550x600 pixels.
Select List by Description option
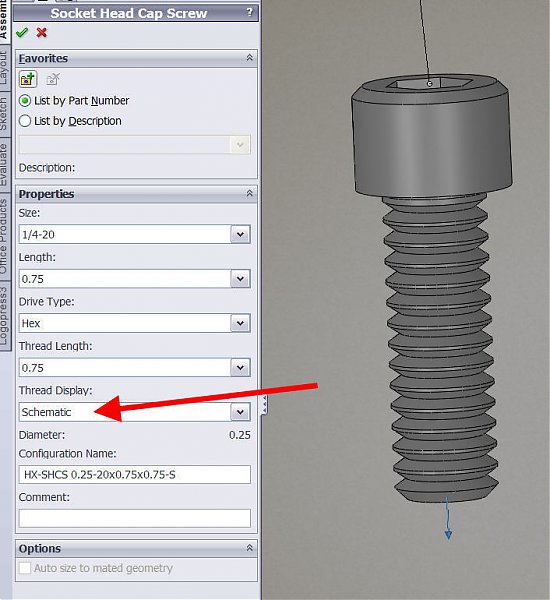click(24, 121)
